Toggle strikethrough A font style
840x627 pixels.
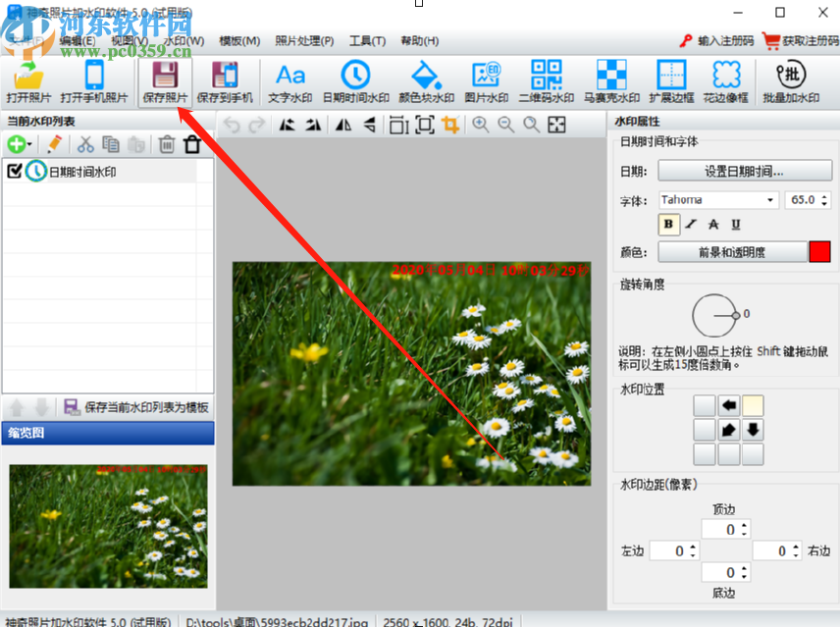pyautogui.click(x=713, y=225)
